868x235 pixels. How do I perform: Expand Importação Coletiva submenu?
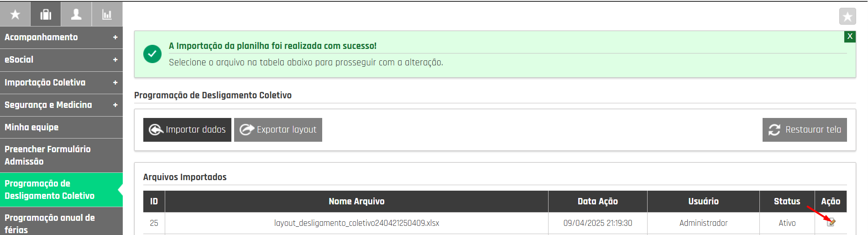click(x=61, y=82)
